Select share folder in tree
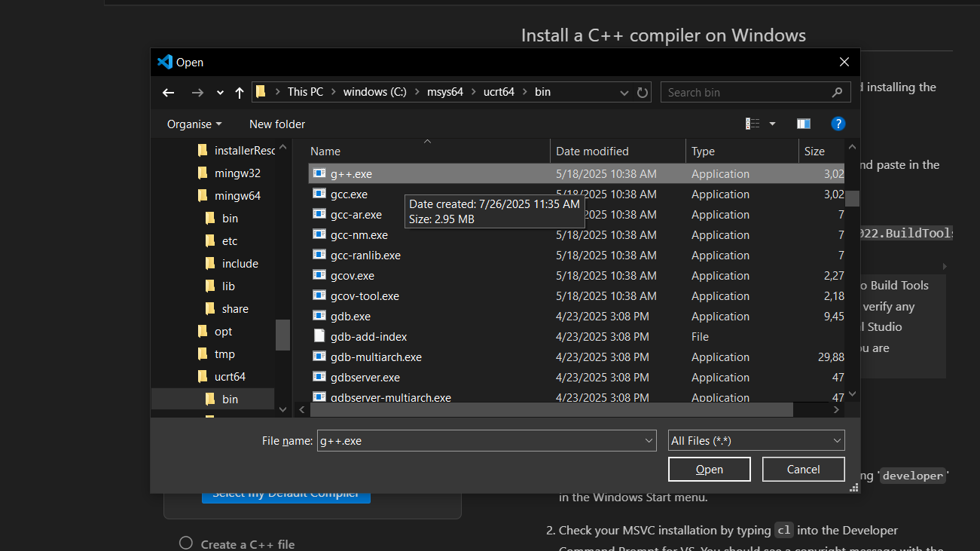The width and height of the screenshot is (980, 551). tap(227, 309)
